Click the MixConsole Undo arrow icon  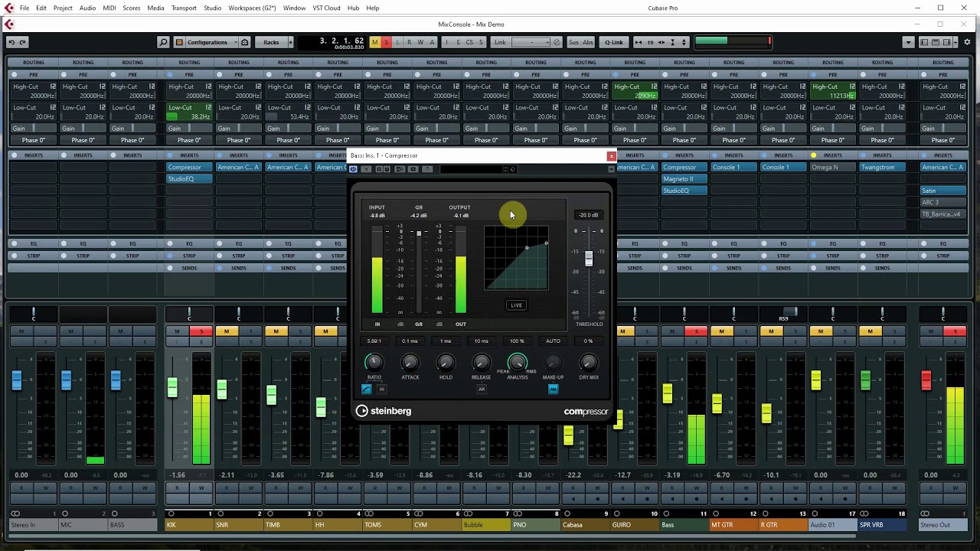click(x=11, y=42)
